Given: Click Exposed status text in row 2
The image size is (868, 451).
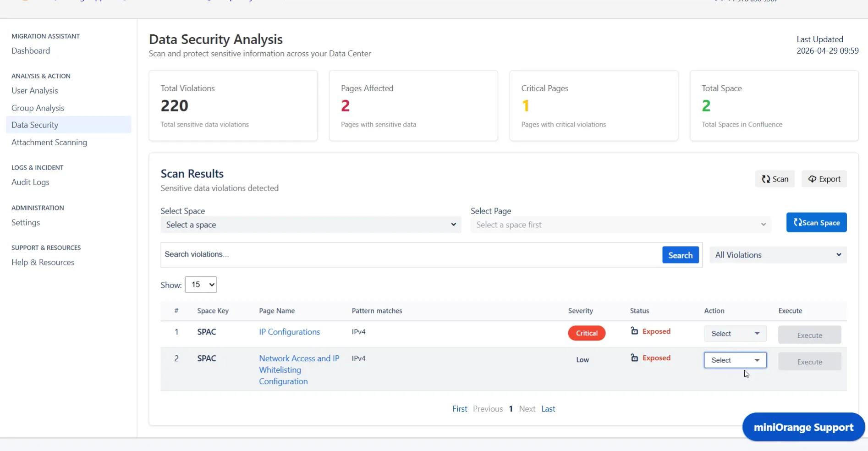Looking at the screenshot, I should (656, 358).
